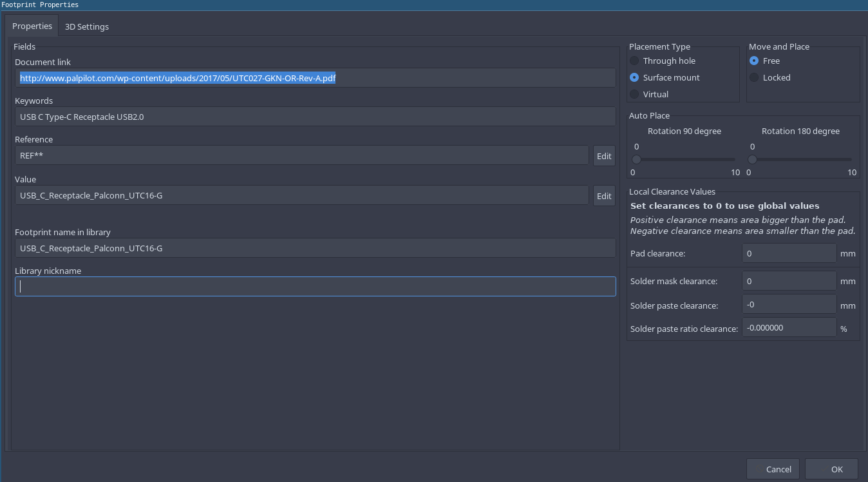Click the Footprint name in library field
This screenshot has width=868, height=482.
[316, 248]
